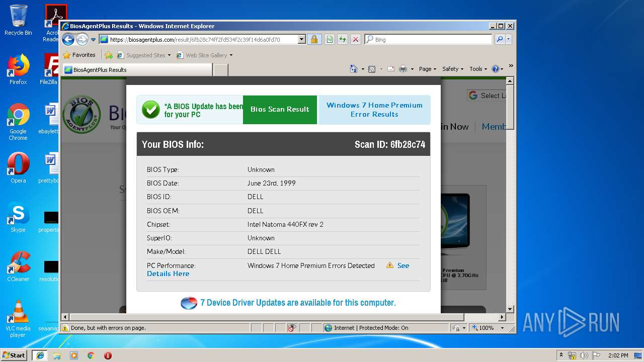Click Intel Natoma 440FX rev 2 value
The width and height of the screenshot is (644, 362).
285,224
